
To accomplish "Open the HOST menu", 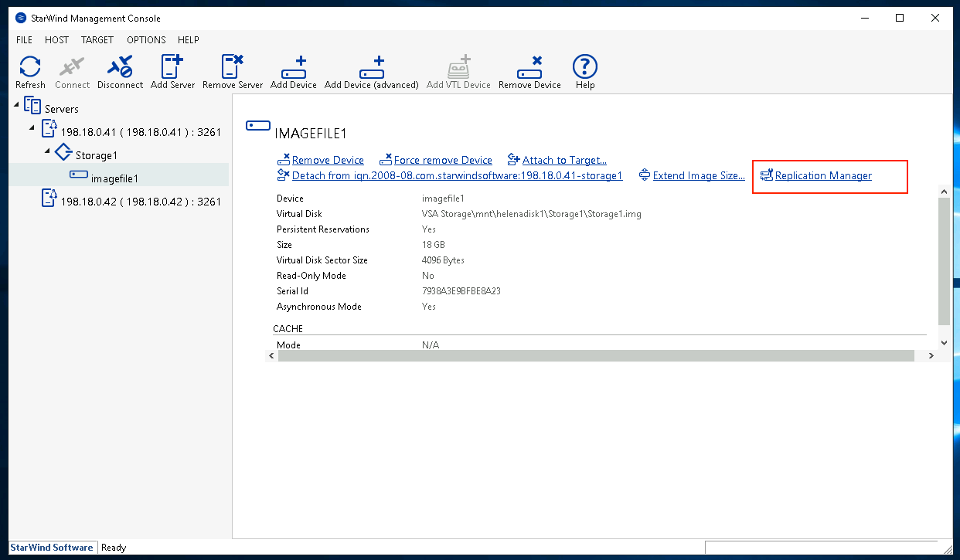I will tap(56, 39).
